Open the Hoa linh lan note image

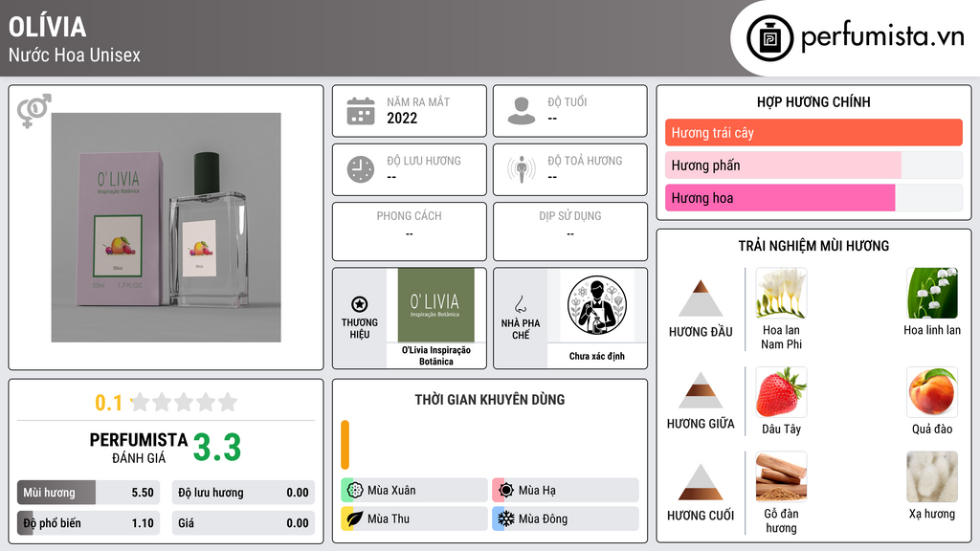click(x=932, y=294)
